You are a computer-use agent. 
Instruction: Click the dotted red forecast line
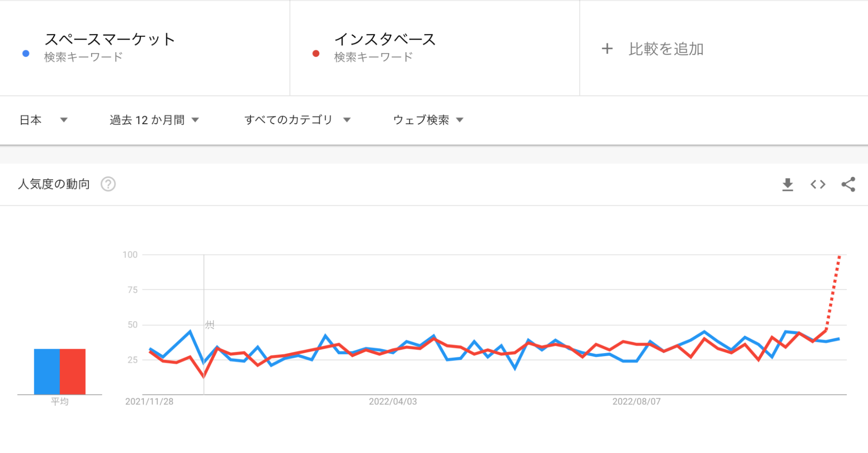[x=833, y=292]
